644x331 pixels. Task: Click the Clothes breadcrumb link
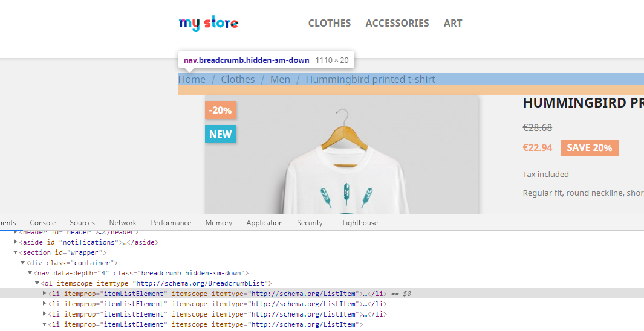tap(238, 79)
